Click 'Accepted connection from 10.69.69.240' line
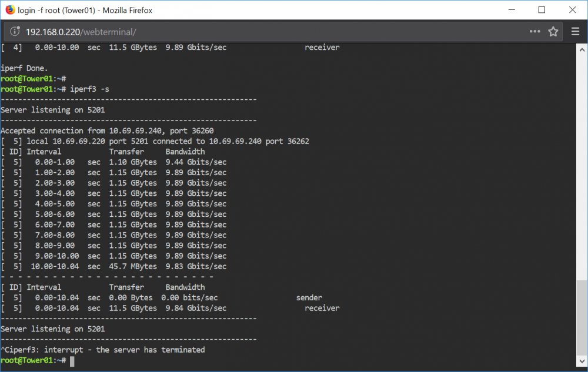Screen dimensions: 588x372 pos(107,130)
